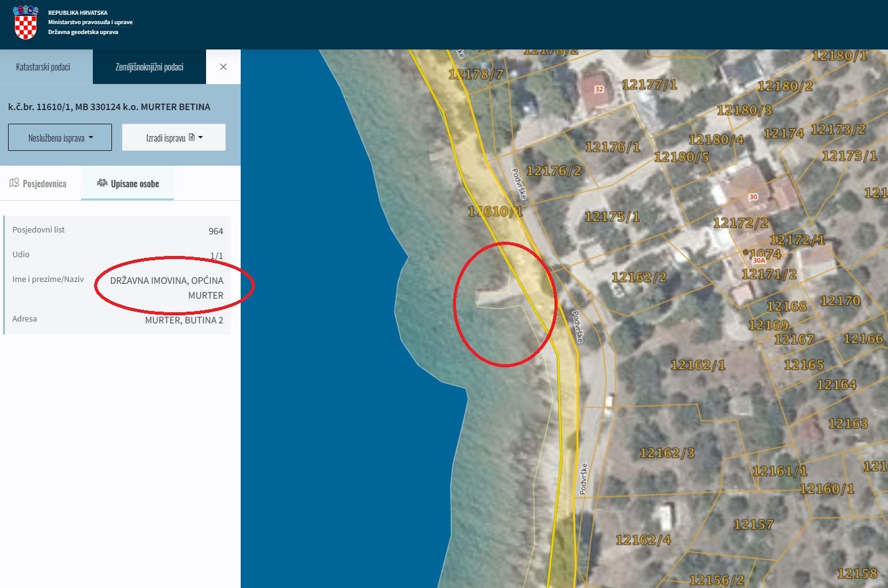Select parcel 12170 on the map
Image resolution: width=888 pixels, height=588 pixels.
(840, 301)
